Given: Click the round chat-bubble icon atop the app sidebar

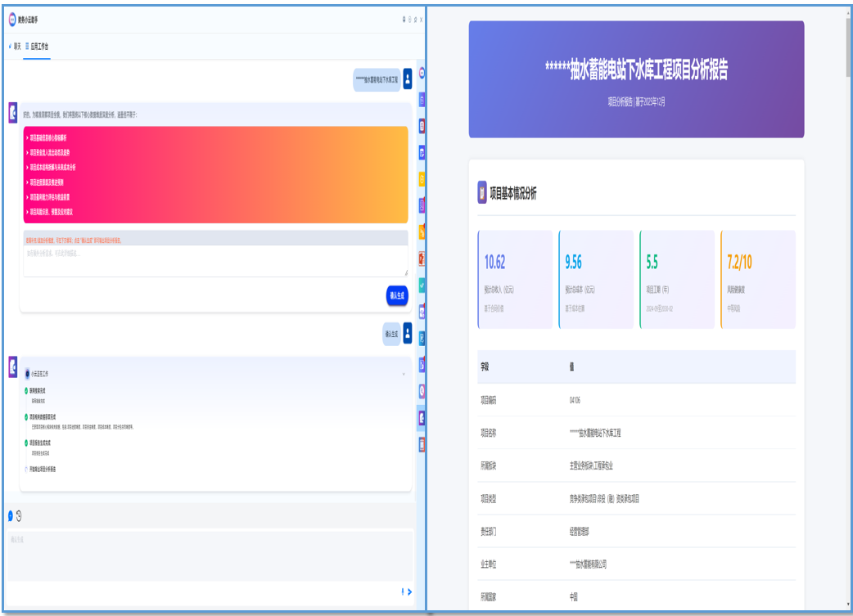Looking at the screenshot, I should [422, 74].
